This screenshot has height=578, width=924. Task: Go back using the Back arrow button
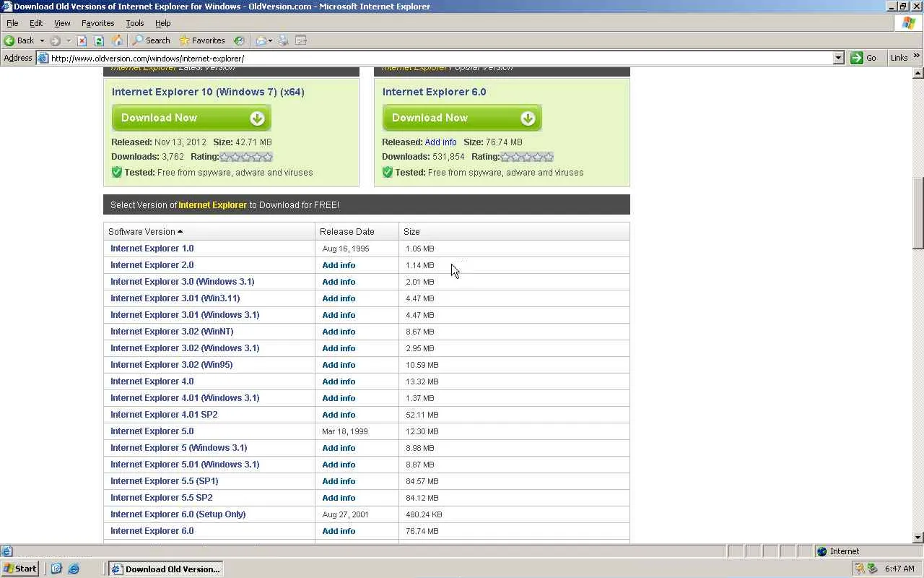click(x=19, y=40)
